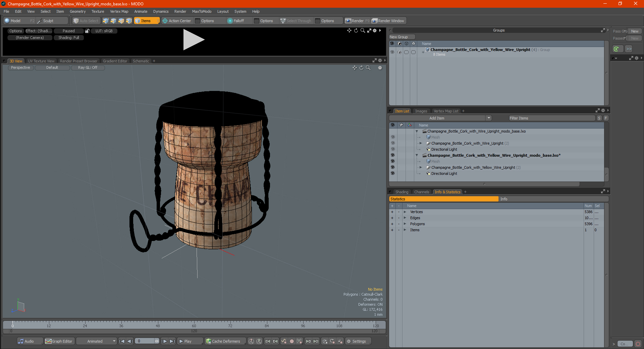
Task: Click the New Group button
Action: (402, 37)
